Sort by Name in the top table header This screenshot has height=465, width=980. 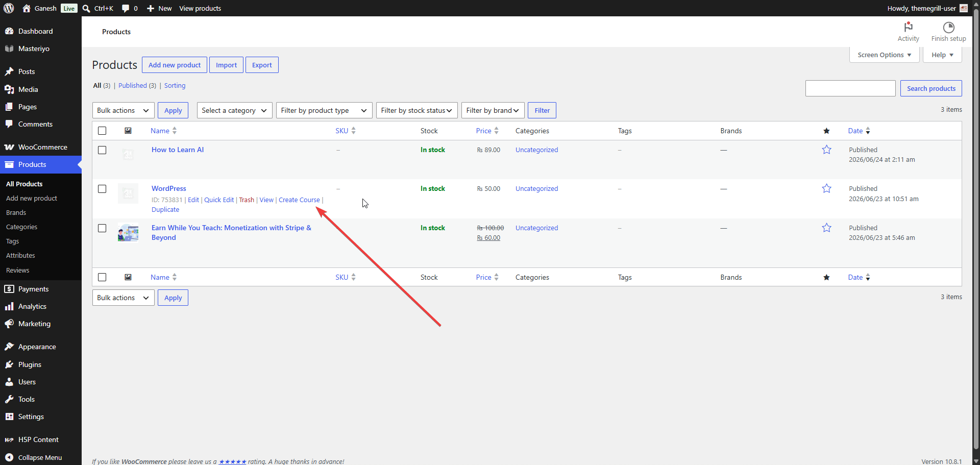point(163,131)
